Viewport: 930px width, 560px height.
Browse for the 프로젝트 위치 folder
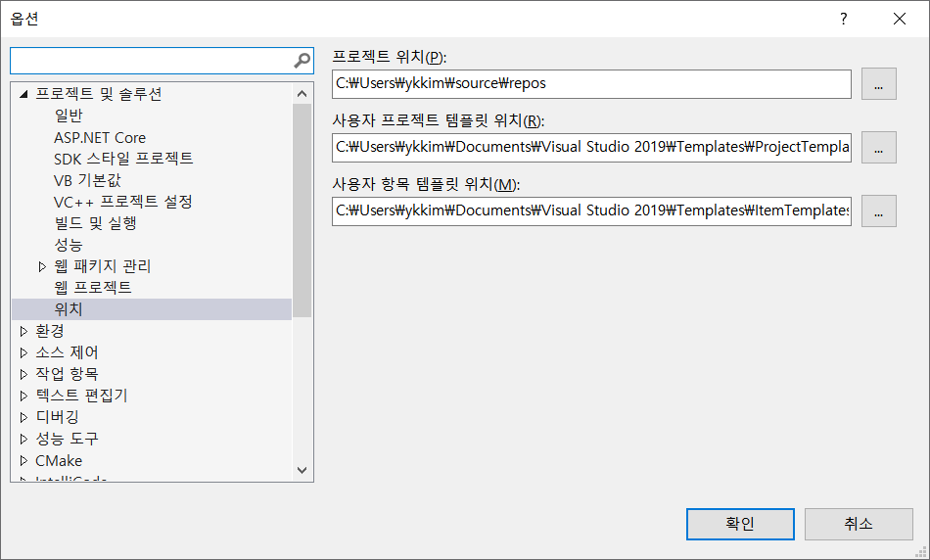[878, 84]
